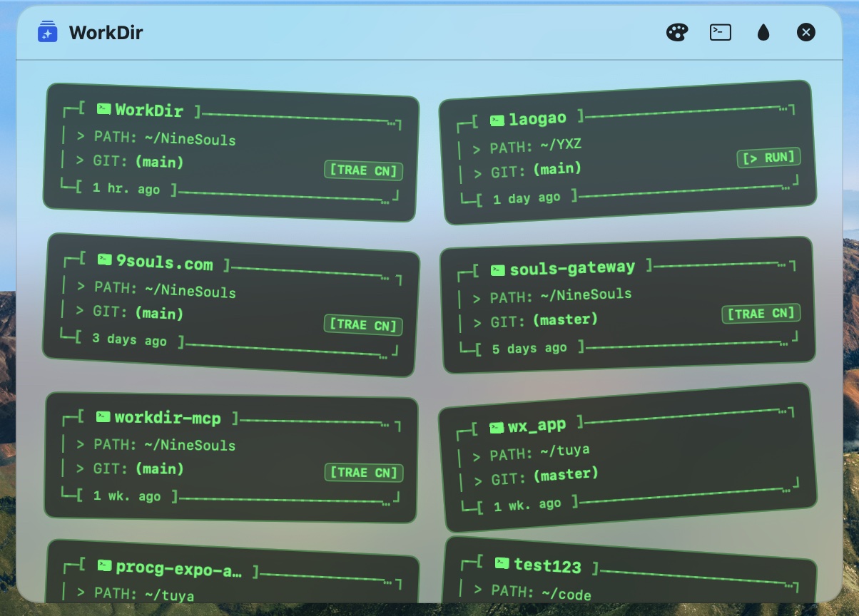This screenshot has width=859, height=616.
Task: Click the WorkDir app logo icon
Action: click(47, 32)
